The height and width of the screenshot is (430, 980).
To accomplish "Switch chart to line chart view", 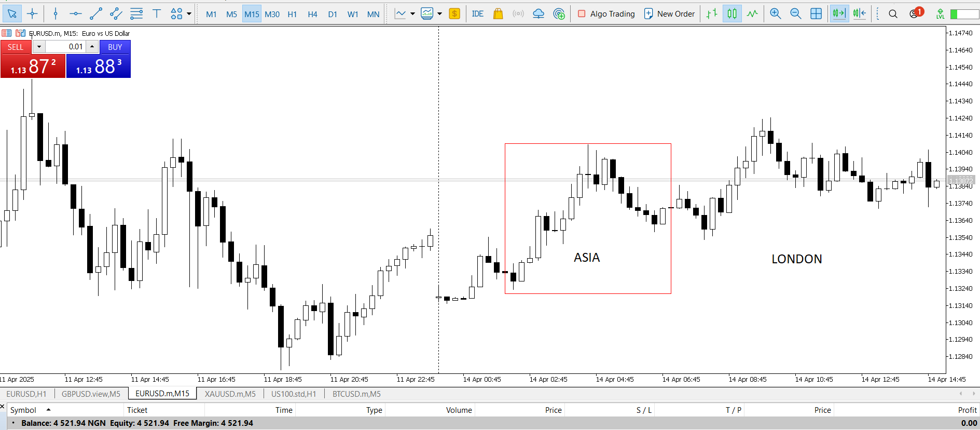I will coord(752,14).
